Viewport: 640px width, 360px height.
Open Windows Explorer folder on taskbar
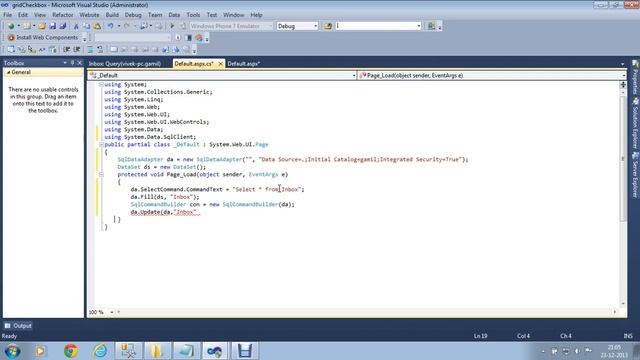click(x=157, y=351)
